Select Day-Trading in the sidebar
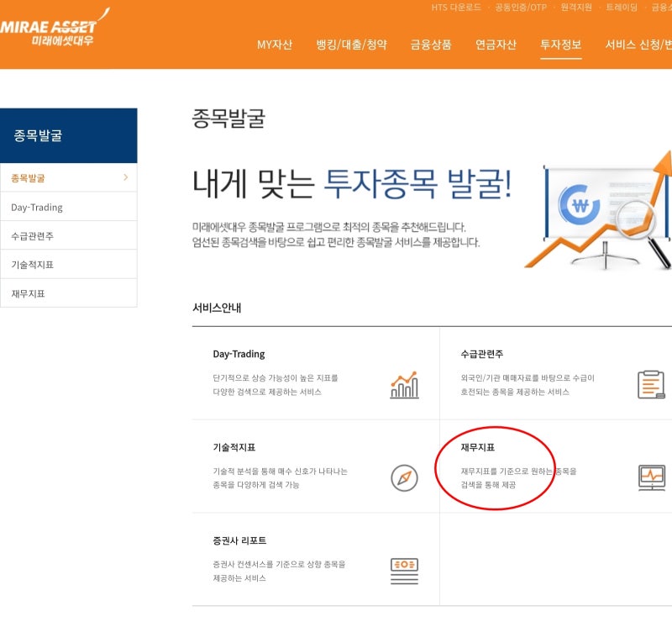The height and width of the screenshot is (627, 672). 69,207
